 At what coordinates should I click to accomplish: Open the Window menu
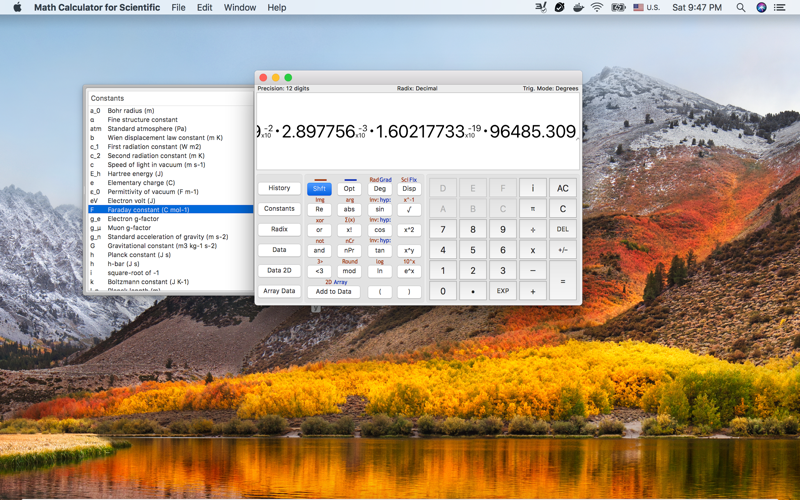point(240,7)
